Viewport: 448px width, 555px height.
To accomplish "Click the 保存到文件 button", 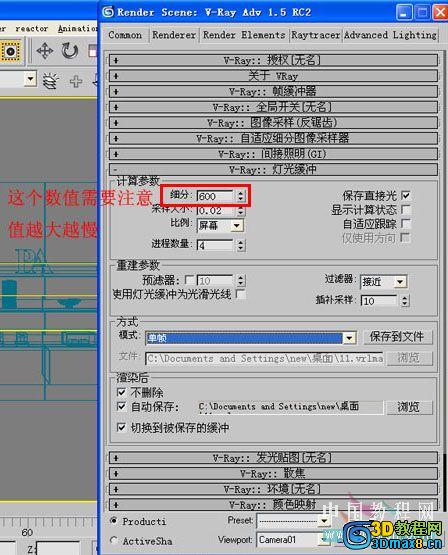I will (398, 337).
